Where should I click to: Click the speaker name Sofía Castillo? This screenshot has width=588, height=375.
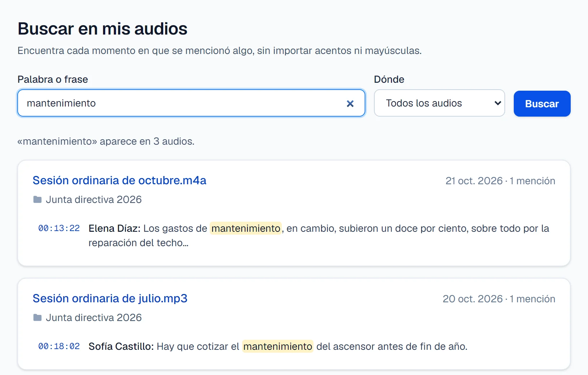121,346
